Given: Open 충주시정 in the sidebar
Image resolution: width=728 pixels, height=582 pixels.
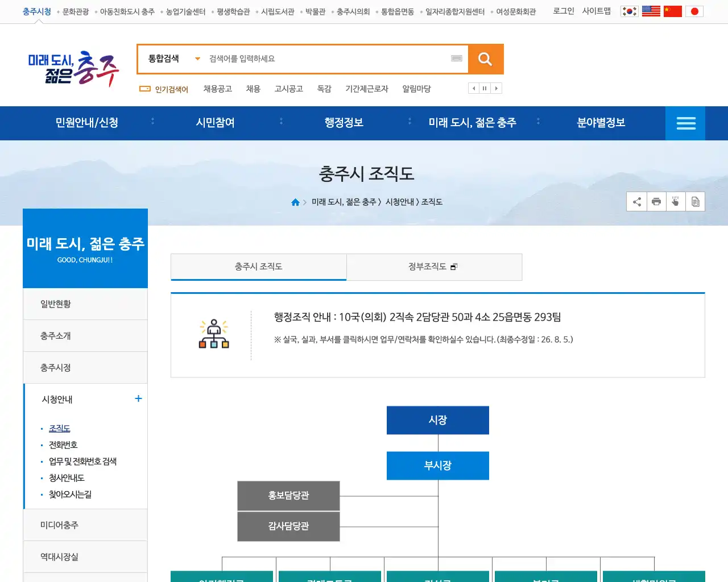Looking at the screenshot, I should (x=85, y=368).
